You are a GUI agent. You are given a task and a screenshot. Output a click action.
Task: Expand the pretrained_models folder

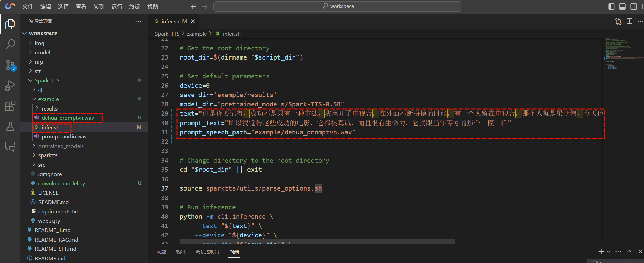pos(84,146)
